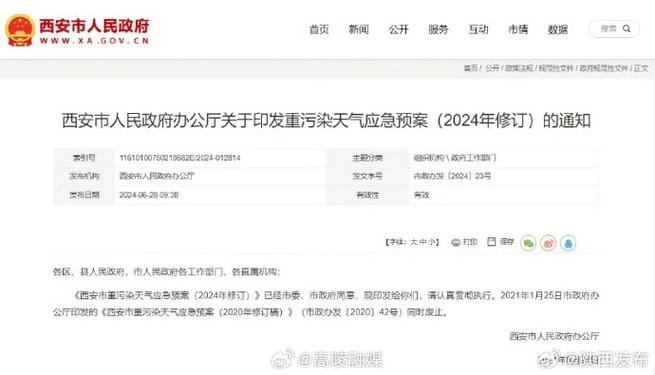Open the 市情 navigation menu item
655x375 pixels.
518,29
